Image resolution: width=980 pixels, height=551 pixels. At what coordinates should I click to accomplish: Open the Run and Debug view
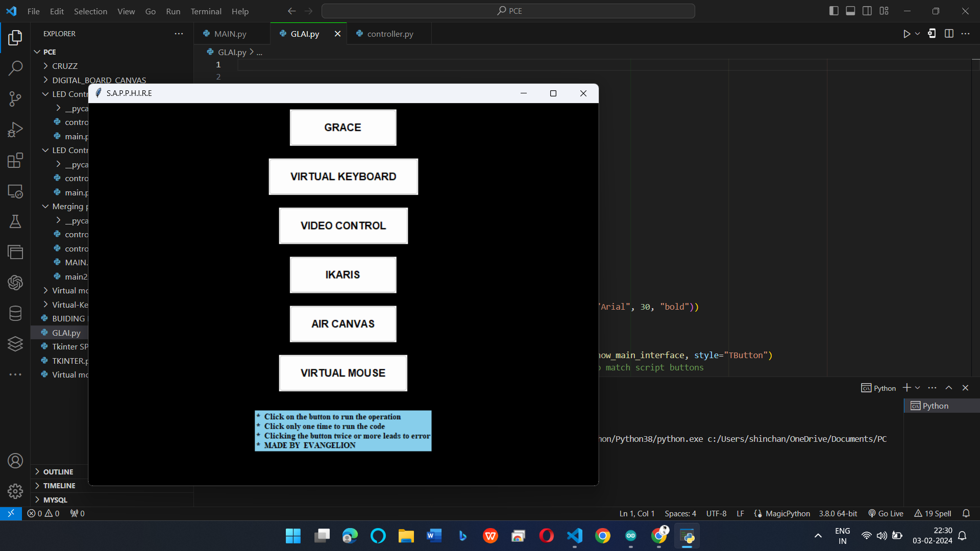click(15, 130)
